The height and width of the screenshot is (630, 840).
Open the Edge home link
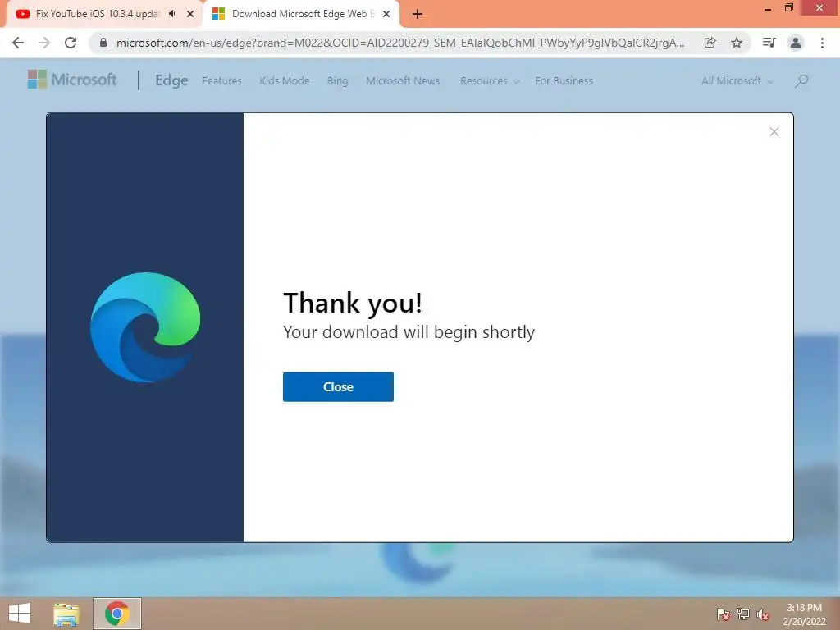tap(171, 80)
